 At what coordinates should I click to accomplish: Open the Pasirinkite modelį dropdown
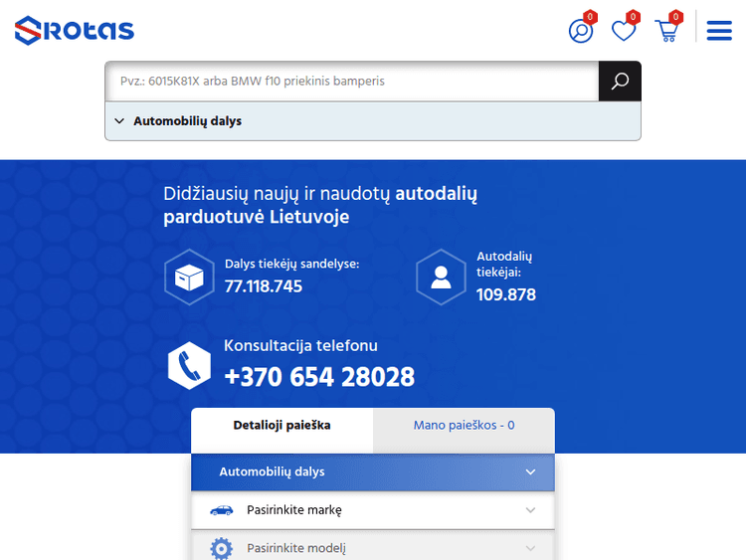click(372, 548)
